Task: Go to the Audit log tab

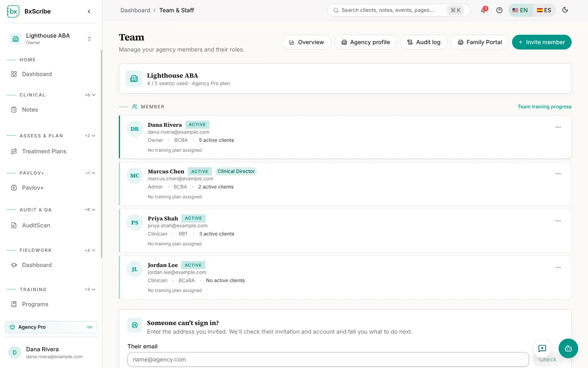Action: click(423, 42)
